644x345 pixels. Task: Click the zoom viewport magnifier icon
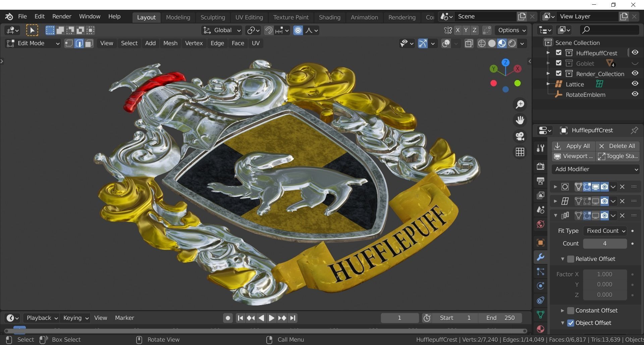[x=520, y=105]
